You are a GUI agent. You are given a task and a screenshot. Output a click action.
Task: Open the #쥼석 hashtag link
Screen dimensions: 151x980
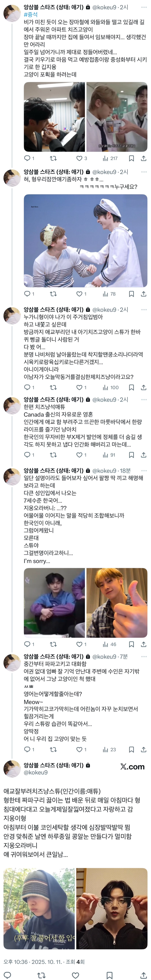pos(31,14)
